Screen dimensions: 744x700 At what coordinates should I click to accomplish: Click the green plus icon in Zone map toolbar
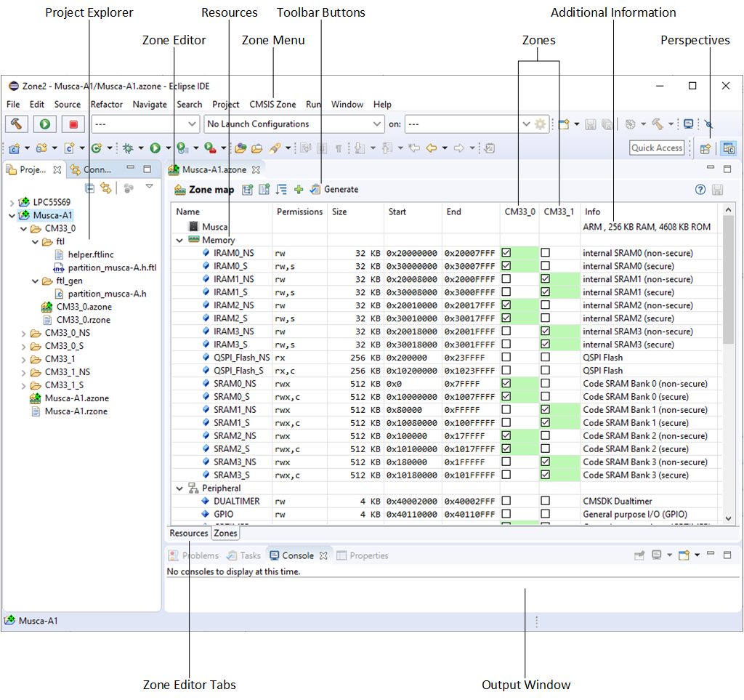(299, 190)
